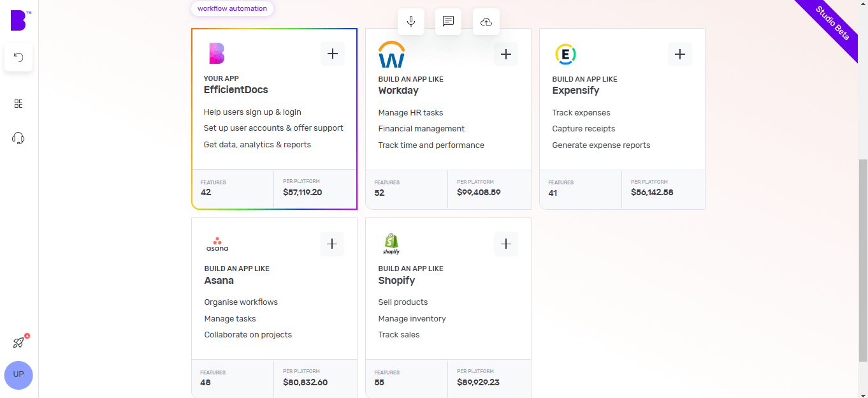Select 'Track expenses' text
The width and height of the screenshot is (868, 398).
(x=581, y=113)
